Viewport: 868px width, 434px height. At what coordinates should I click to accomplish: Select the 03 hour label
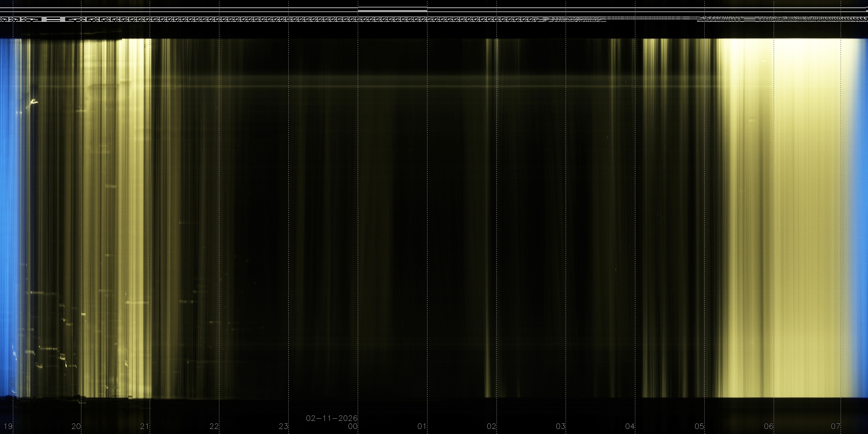(x=561, y=426)
